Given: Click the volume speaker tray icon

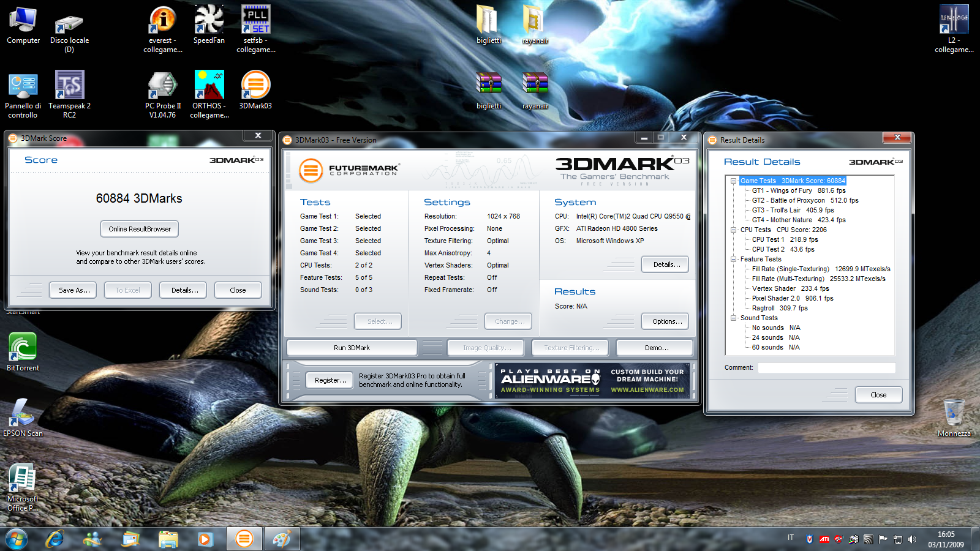Looking at the screenshot, I should click(x=912, y=539).
